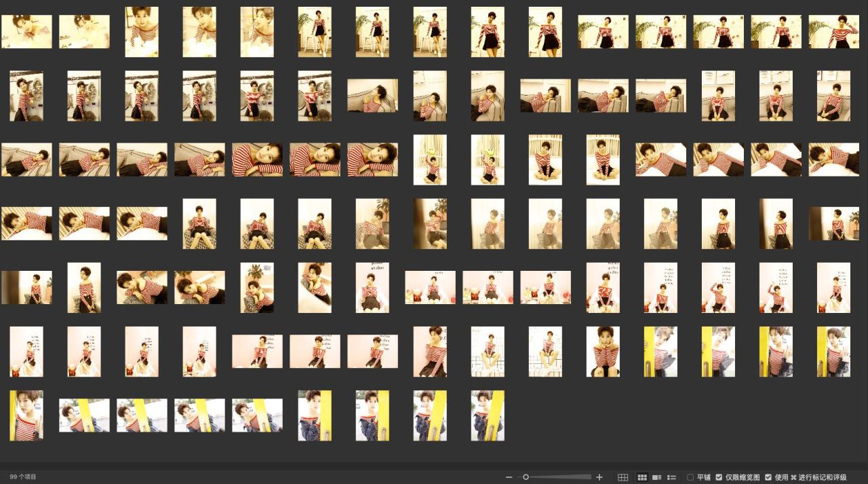
Task: Click the last thumbnail in the second row
Action: 833,96
